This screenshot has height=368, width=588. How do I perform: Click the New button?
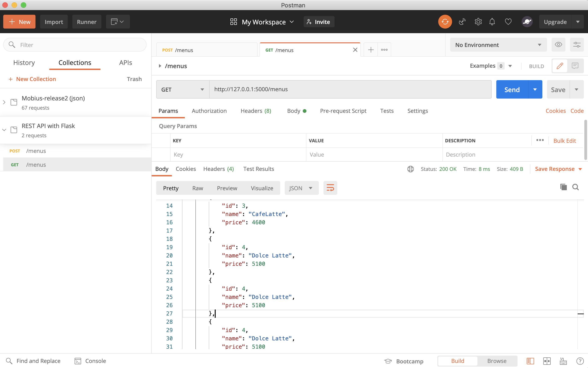[x=19, y=22]
